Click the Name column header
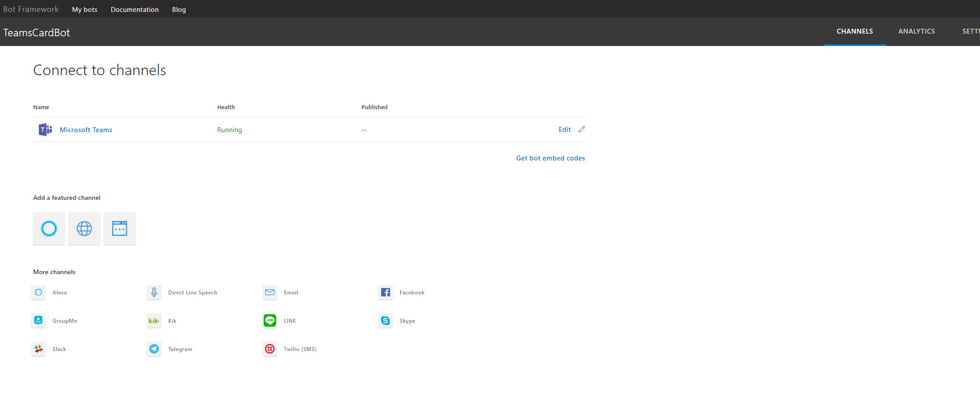This screenshot has width=980, height=393. (41, 107)
